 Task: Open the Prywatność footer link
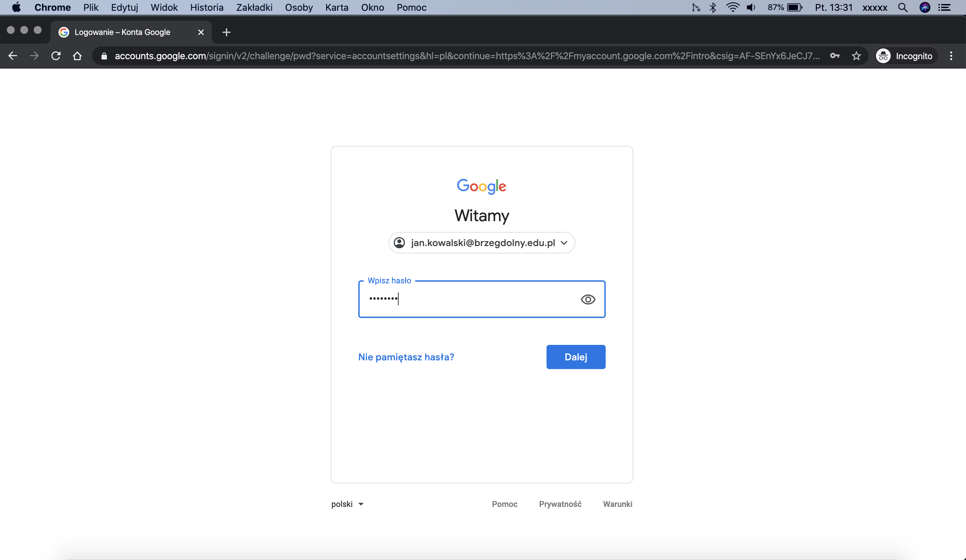[x=560, y=504]
